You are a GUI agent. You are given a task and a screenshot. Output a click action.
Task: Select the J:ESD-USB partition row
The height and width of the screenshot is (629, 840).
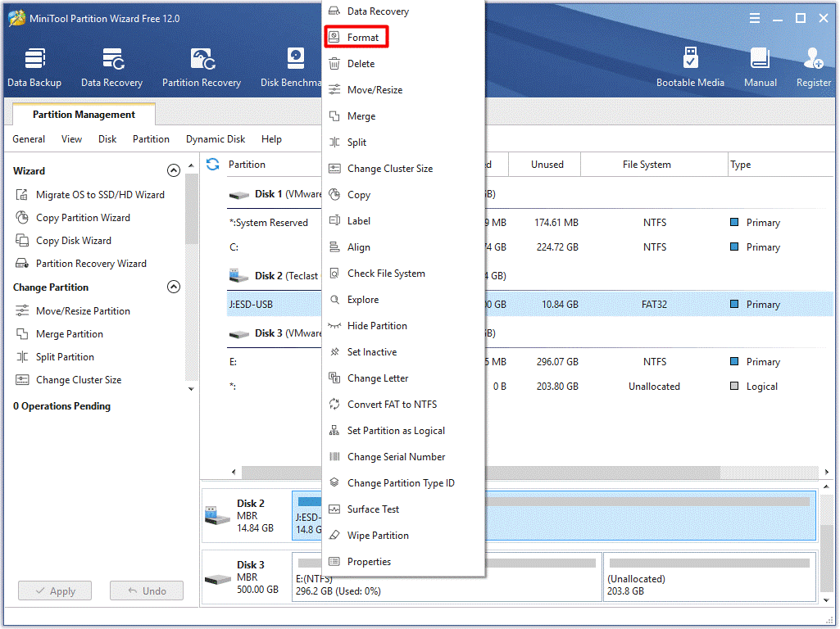tap(530, 305)
